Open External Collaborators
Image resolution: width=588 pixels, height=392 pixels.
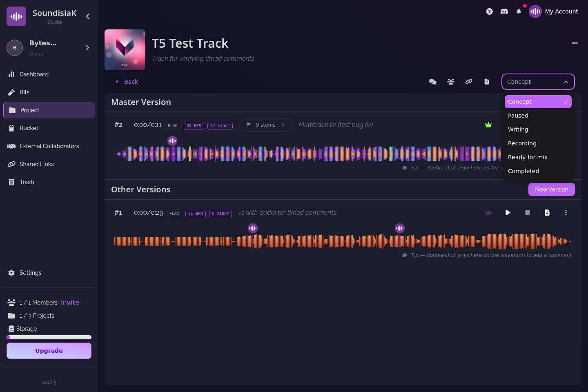49,146
